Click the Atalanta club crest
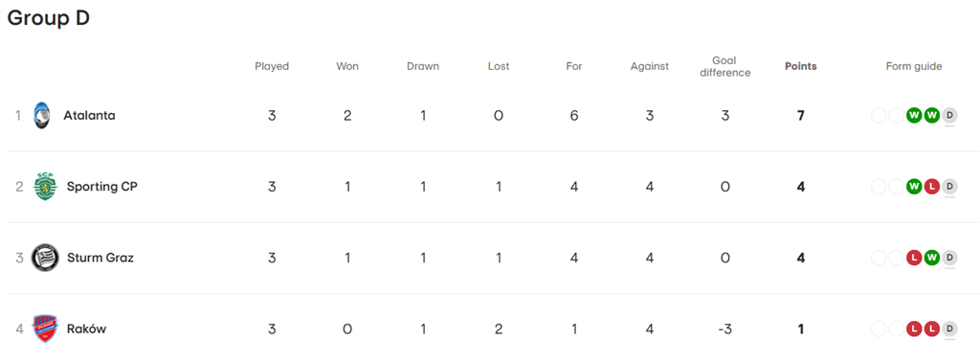The height and width of the screenshot is (363, 980). point(42,115)
